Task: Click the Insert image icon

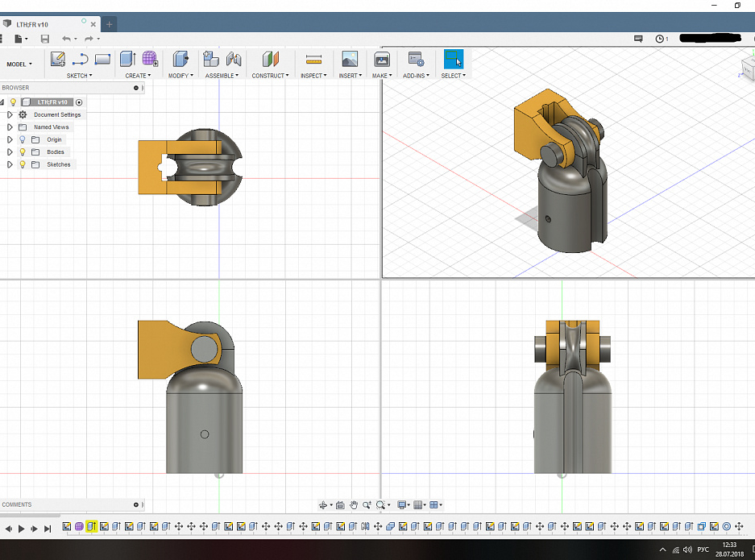Action: coord(350,59)
